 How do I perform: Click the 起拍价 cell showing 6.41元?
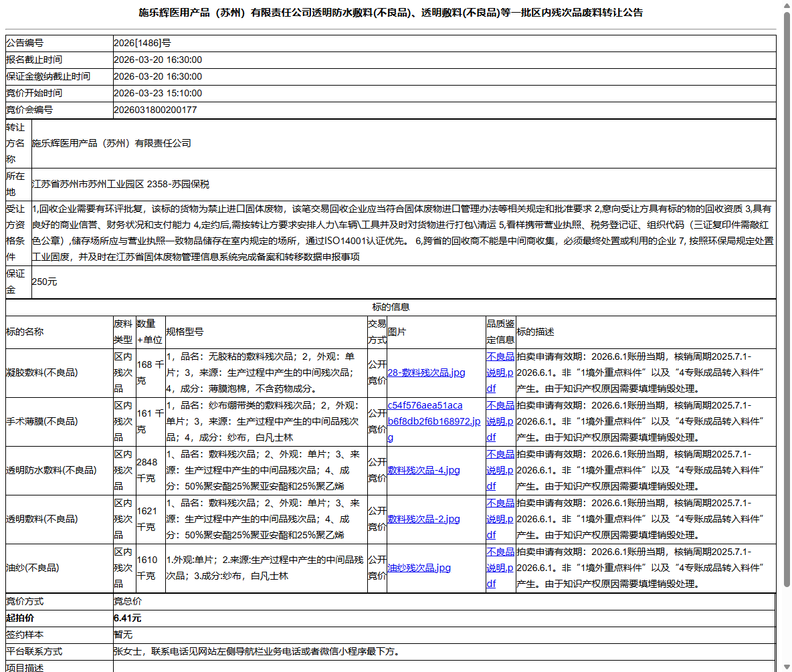124,618
